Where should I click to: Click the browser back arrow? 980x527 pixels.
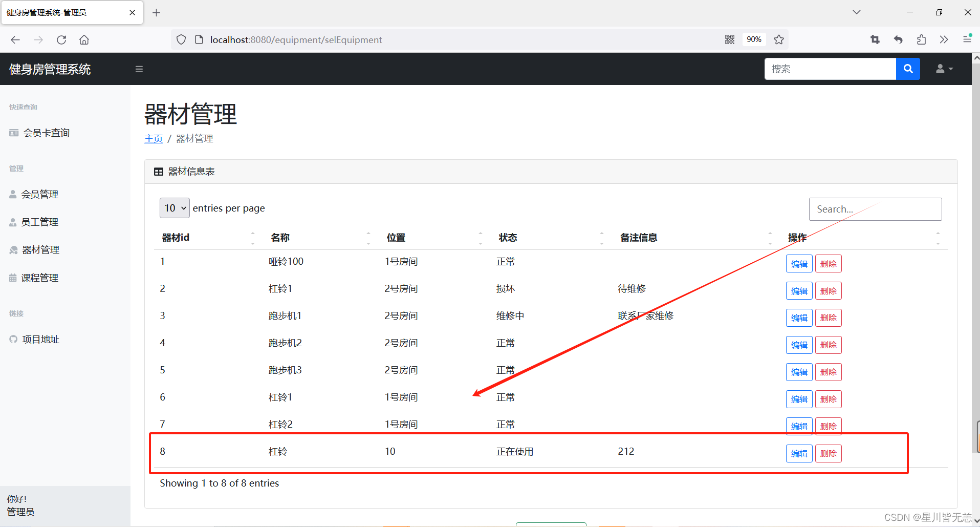point(15,40)
